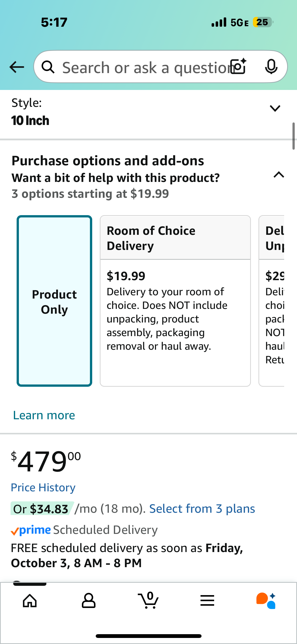Tap the microphone voice search icon

(x=271, y=67)
